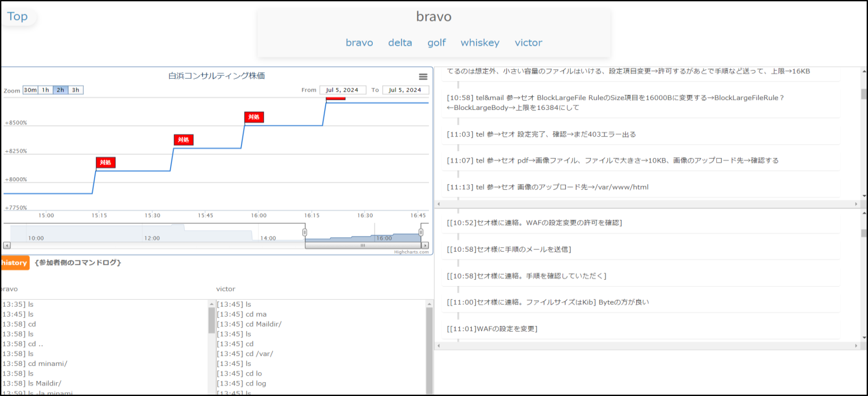Go to the Top link
This screenshot has height=396, width=868.
[18, 16]
